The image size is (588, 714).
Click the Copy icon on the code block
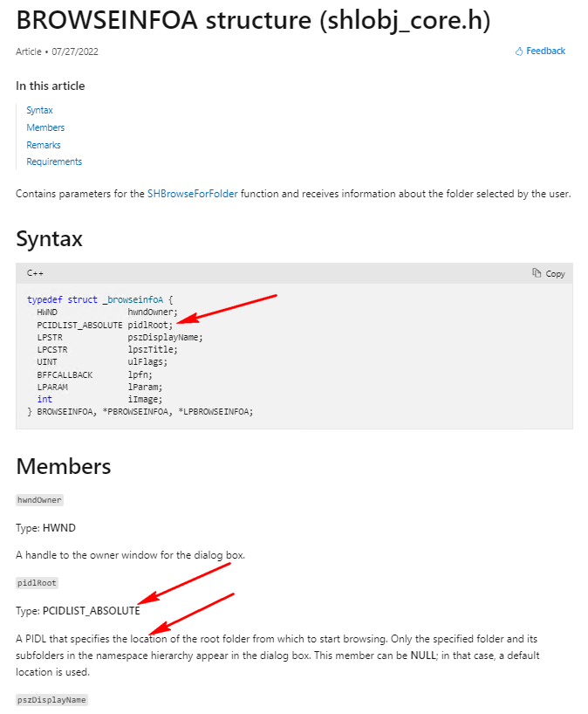(537, 273)
